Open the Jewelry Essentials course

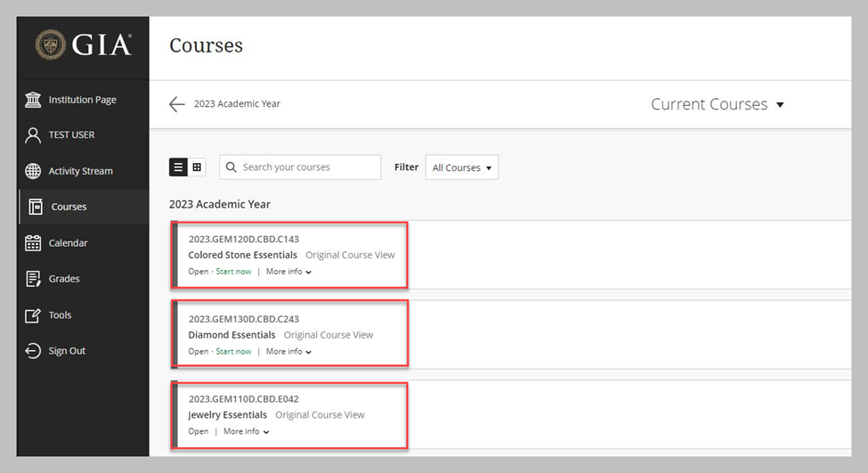click(x=227, y=415)
